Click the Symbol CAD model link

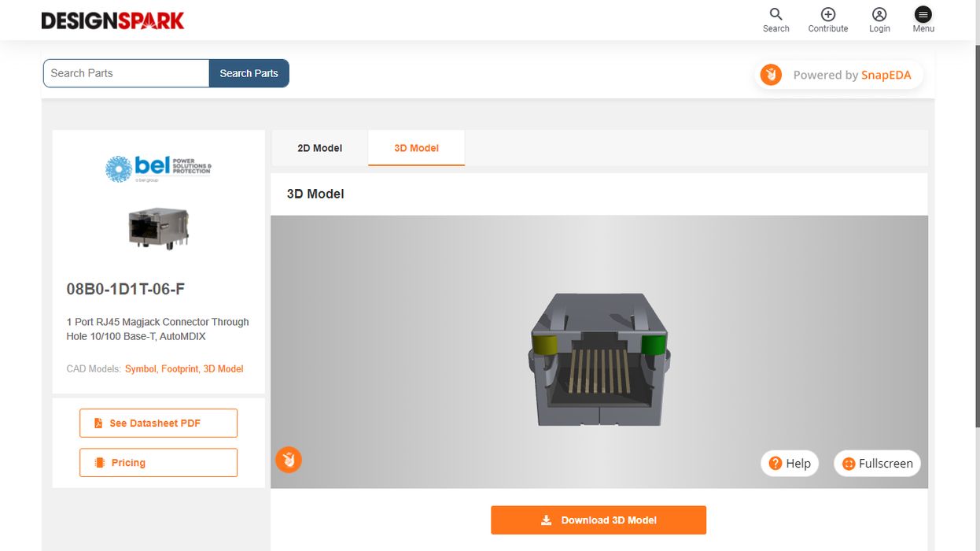click(141, 368)
